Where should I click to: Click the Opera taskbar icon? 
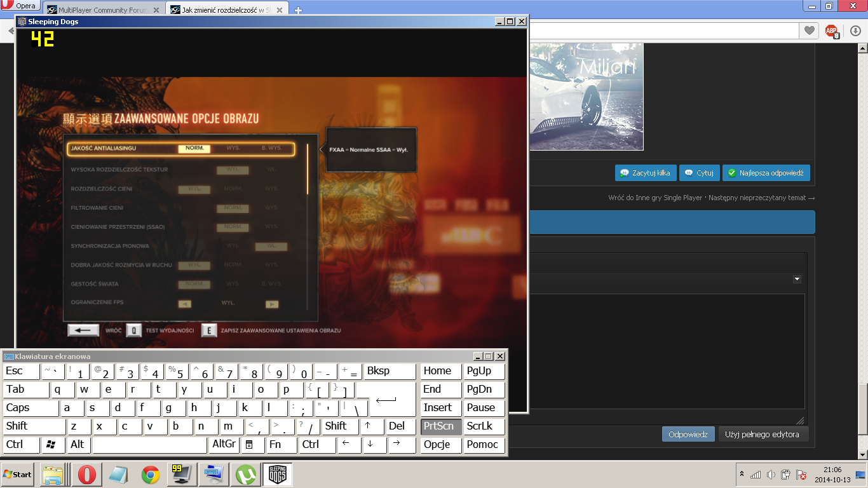pyautogui.click(x=87, y=475)
